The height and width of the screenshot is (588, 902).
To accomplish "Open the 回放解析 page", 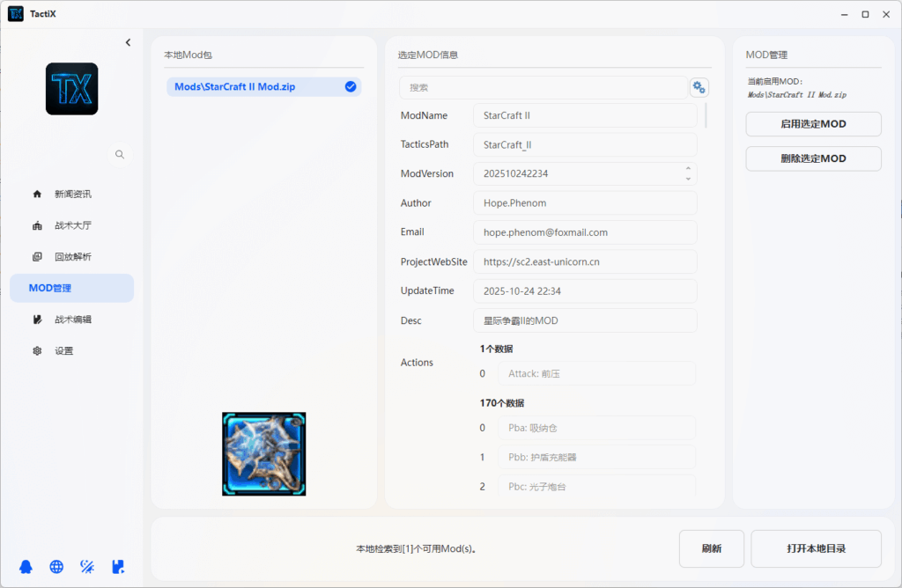I will point(71,257).
